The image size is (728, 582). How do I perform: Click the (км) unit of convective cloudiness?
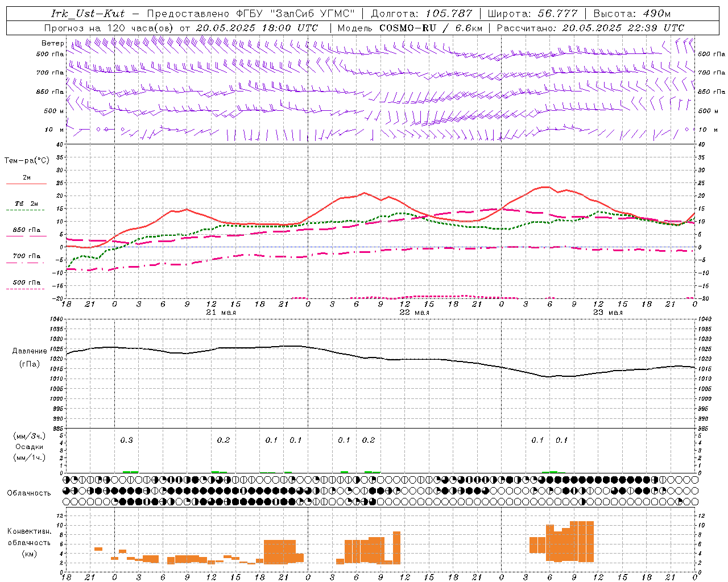coord(30,554)
